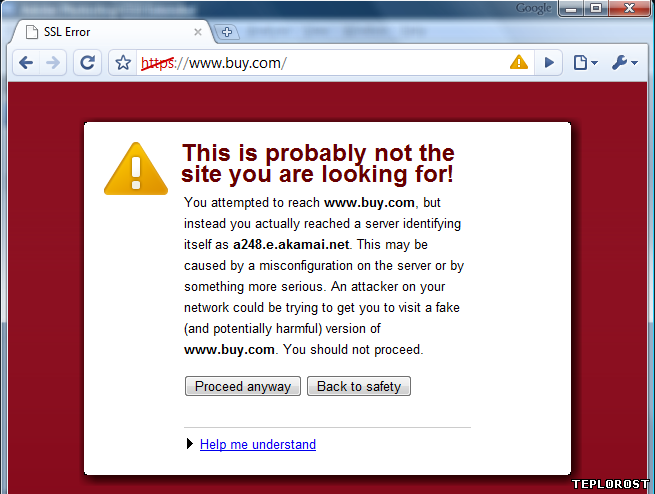Viewport: 655px width, 494px height.
Task: Open a new tab with plus button
Action: click(227, 32)
